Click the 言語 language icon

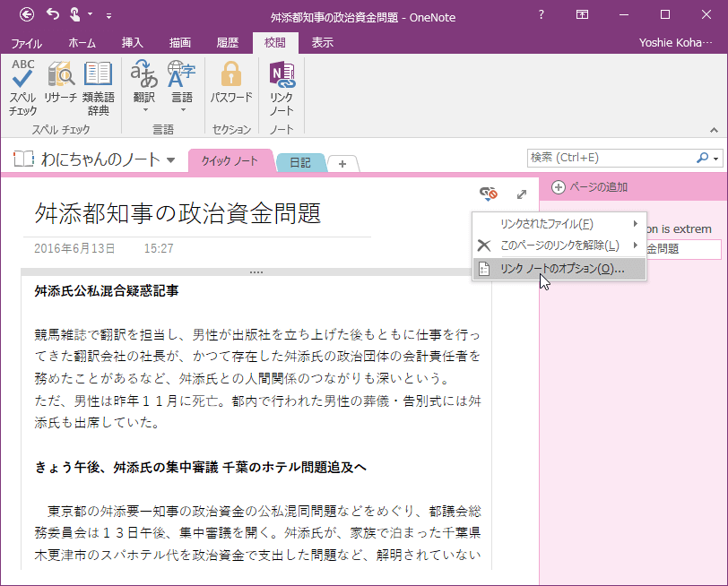[181, 74]
